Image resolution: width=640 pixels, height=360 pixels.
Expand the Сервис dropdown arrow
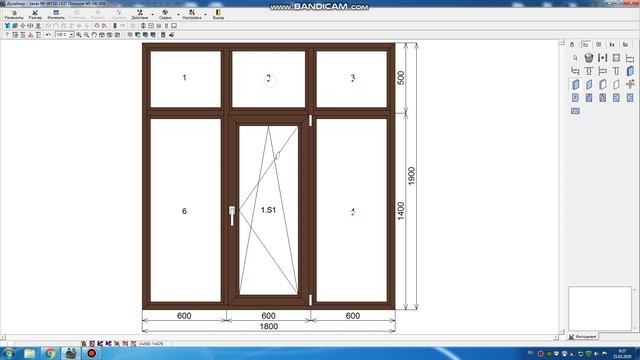point(178,15)
